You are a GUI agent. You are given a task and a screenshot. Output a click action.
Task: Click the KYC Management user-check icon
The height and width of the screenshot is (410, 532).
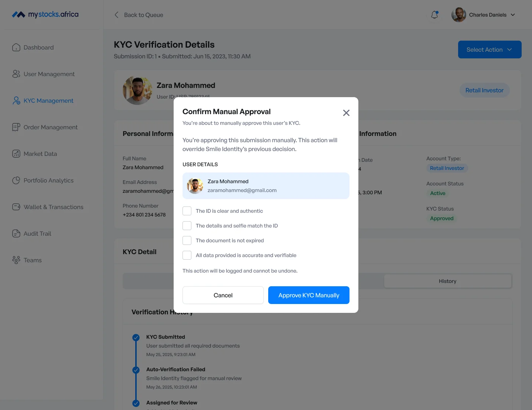16,100
